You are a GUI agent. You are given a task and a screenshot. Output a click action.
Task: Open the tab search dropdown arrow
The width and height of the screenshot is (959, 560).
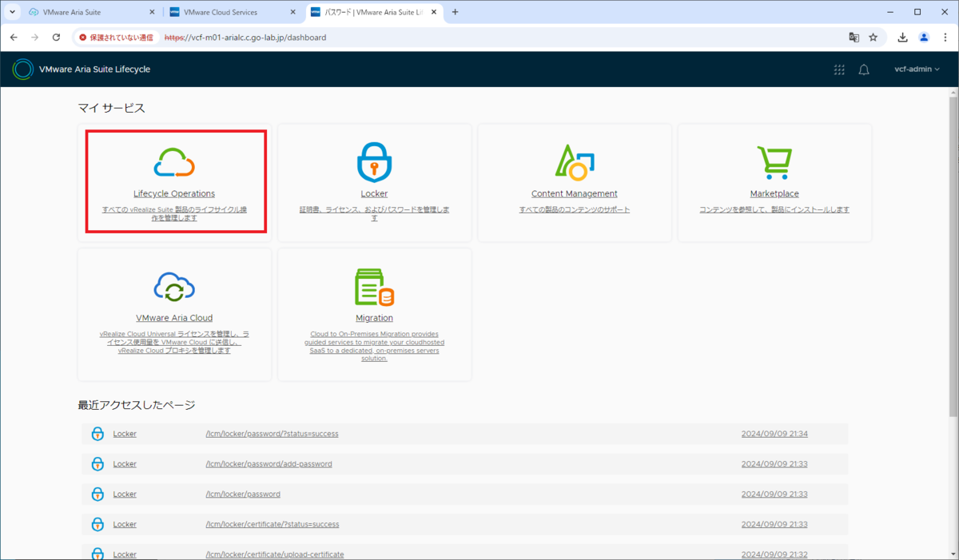point(11,12)
